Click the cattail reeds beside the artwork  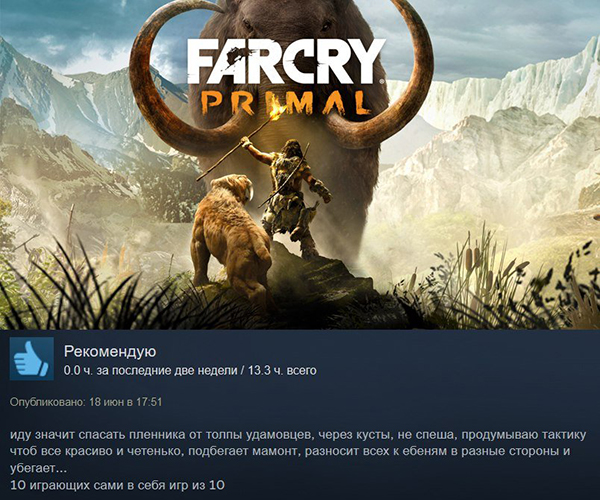tap(478, 264)
